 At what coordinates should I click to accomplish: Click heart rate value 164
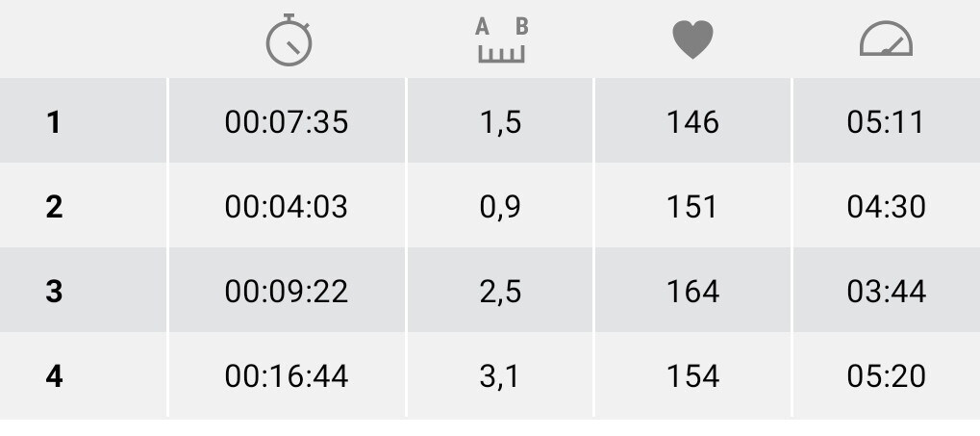coord(692,291)
